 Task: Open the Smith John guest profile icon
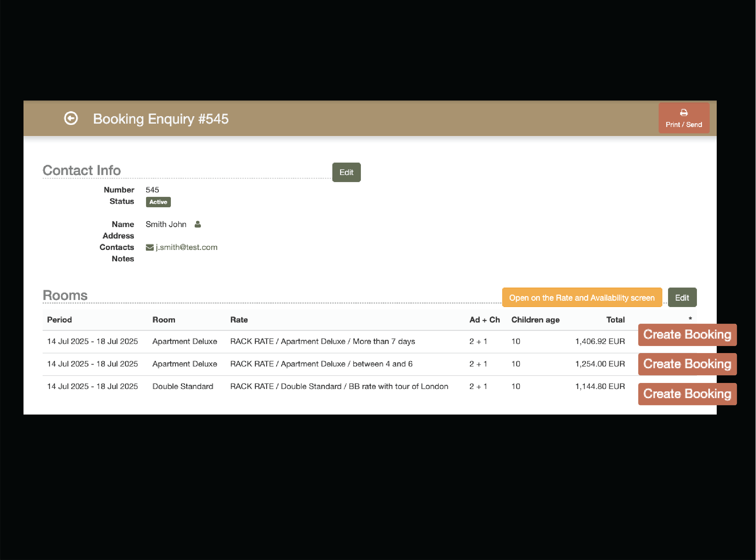tap(198, 224)
